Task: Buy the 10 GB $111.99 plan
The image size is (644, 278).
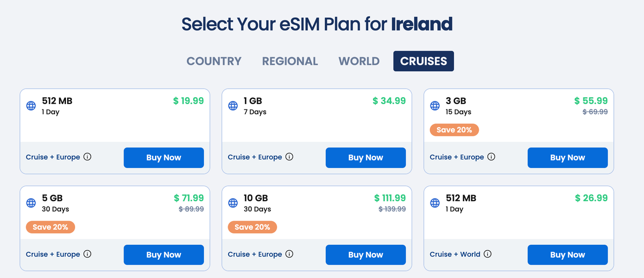Action: [x=365, y=255]
